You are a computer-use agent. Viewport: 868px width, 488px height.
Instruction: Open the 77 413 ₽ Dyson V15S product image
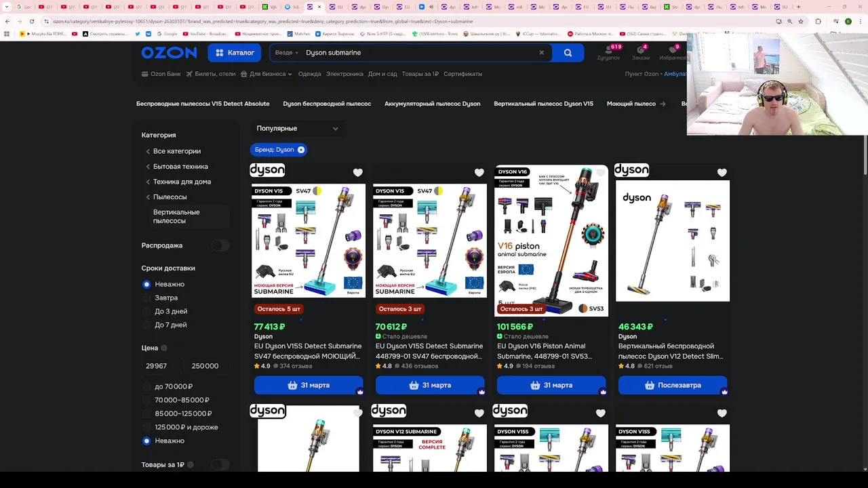tap(309, 241)
